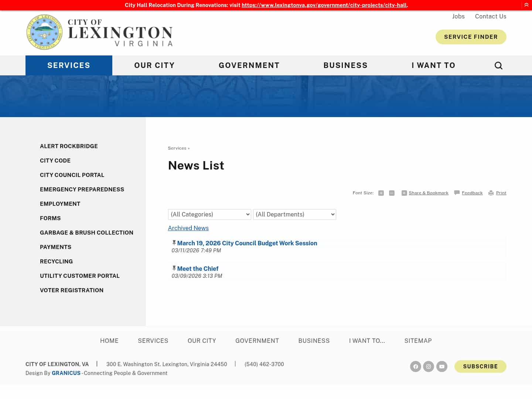The image size is (532, 399).
Task: Open YouTube channel from footer icon
Action: tap(442, 366)
